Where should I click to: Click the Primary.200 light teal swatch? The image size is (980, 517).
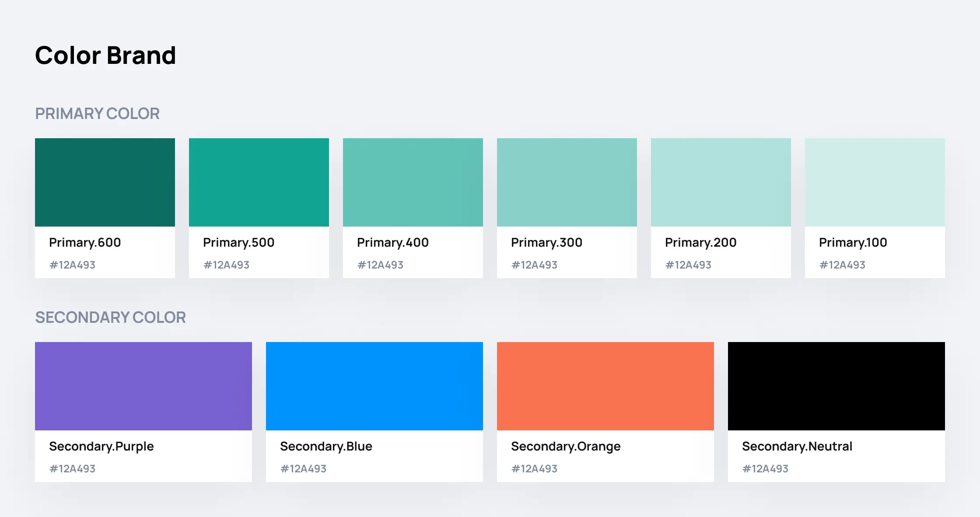coord(721,182)
